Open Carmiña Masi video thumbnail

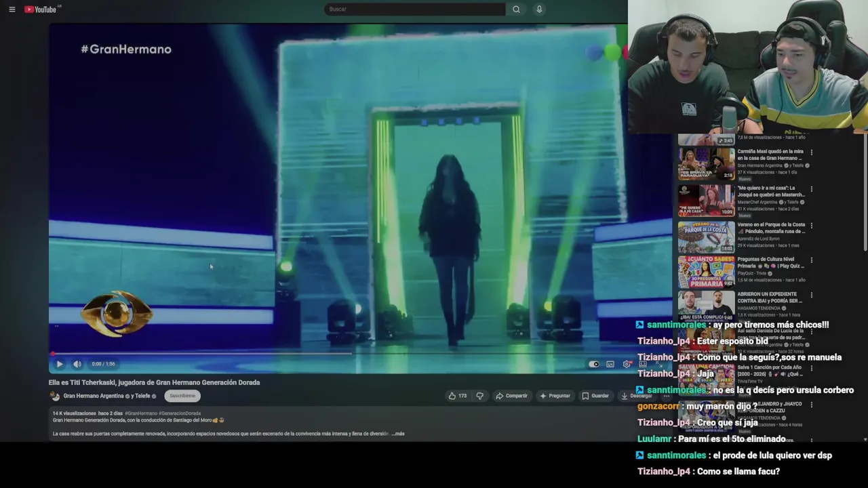(706, 163)
